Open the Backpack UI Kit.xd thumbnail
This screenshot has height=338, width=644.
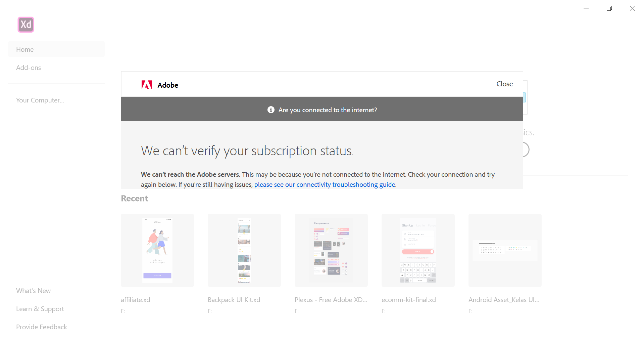click(244, 250)
